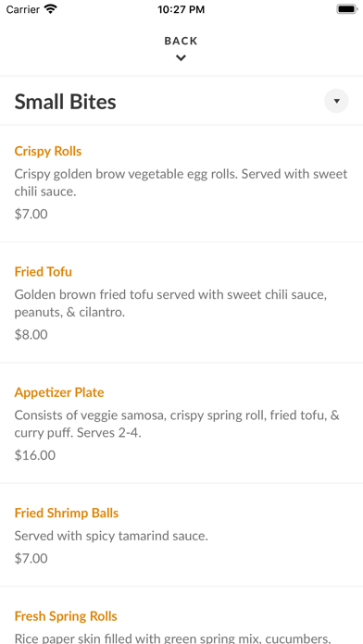363x644 pixels.
Task: Click the Wi-Fi icon in status bar
Action: point(51,9)
